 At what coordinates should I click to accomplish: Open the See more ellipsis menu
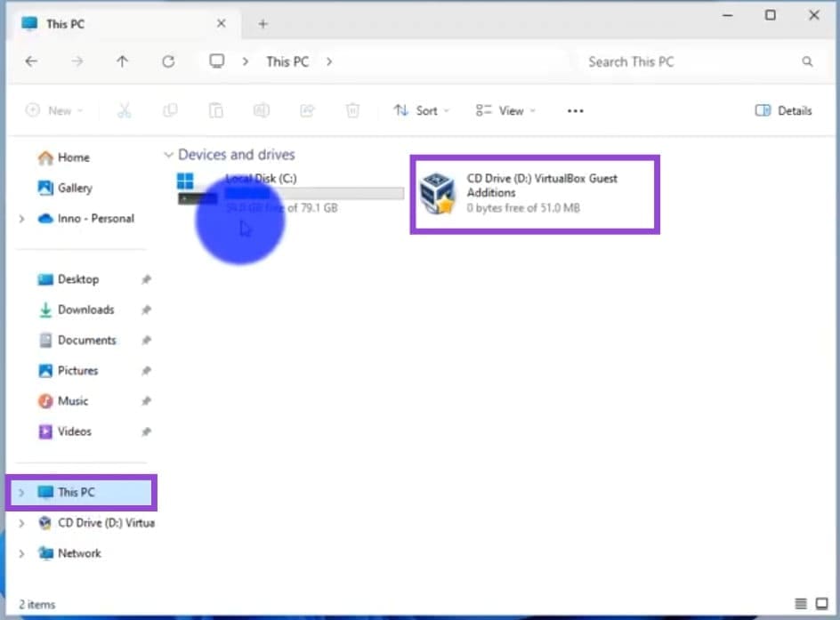575,110
